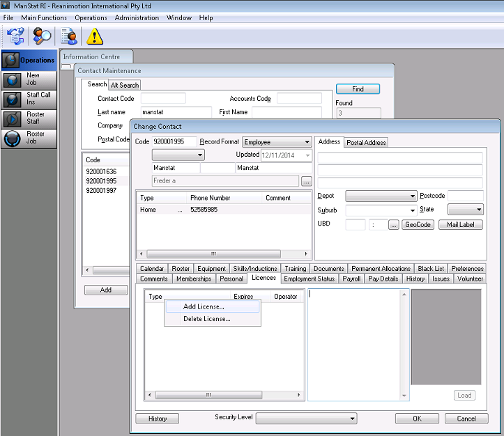Open the Administration menu
This screenshot has width=504, height=436.
coord(137,17)
